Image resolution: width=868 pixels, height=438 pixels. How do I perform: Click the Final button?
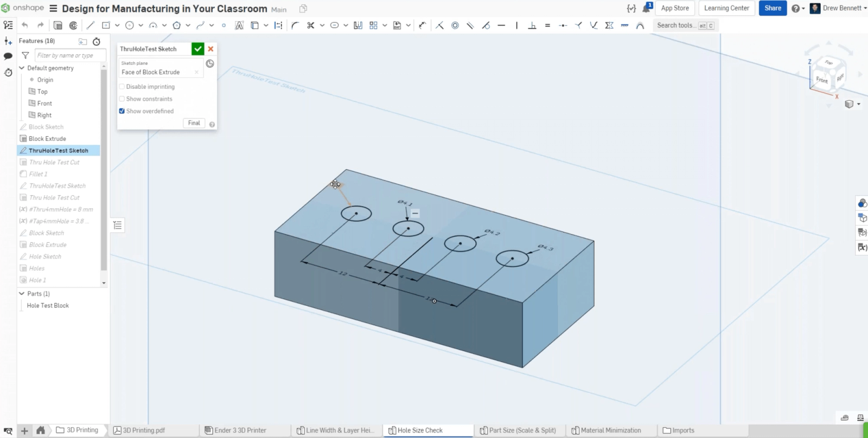pos(194,123)
